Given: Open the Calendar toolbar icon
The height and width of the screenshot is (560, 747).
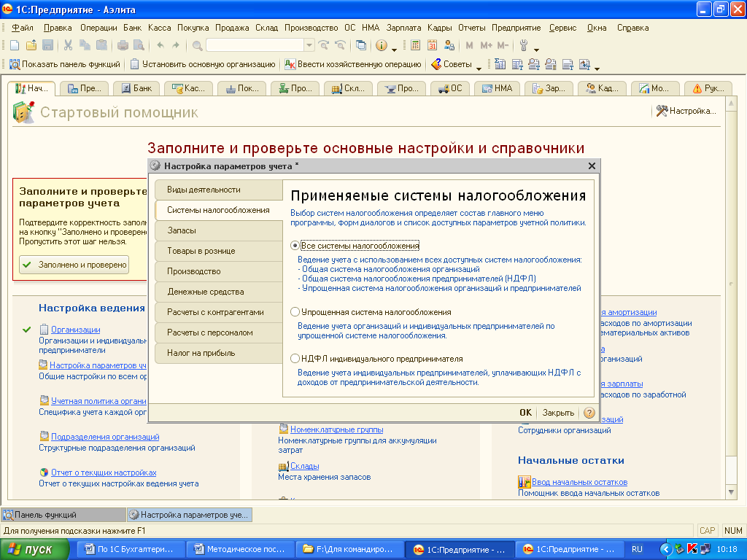Looking at the screenshot, I should pos(432,45).
